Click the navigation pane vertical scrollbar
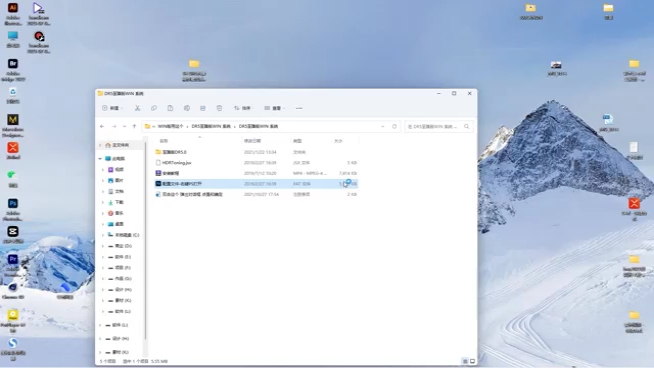Image resolution: width=654 pixels, height=368 pixels. 145,240
